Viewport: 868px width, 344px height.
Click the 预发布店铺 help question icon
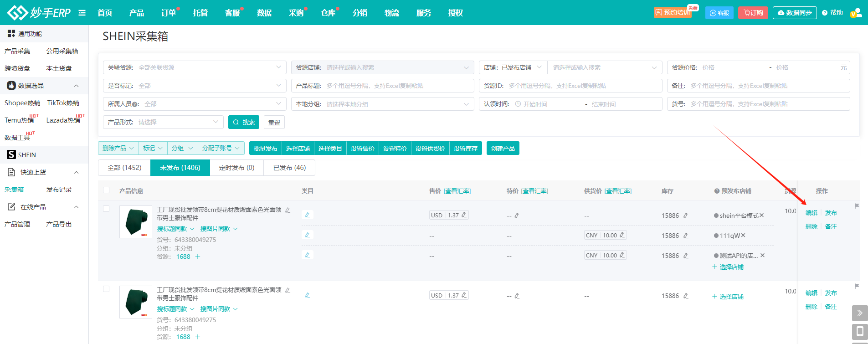tap(717, 191)
